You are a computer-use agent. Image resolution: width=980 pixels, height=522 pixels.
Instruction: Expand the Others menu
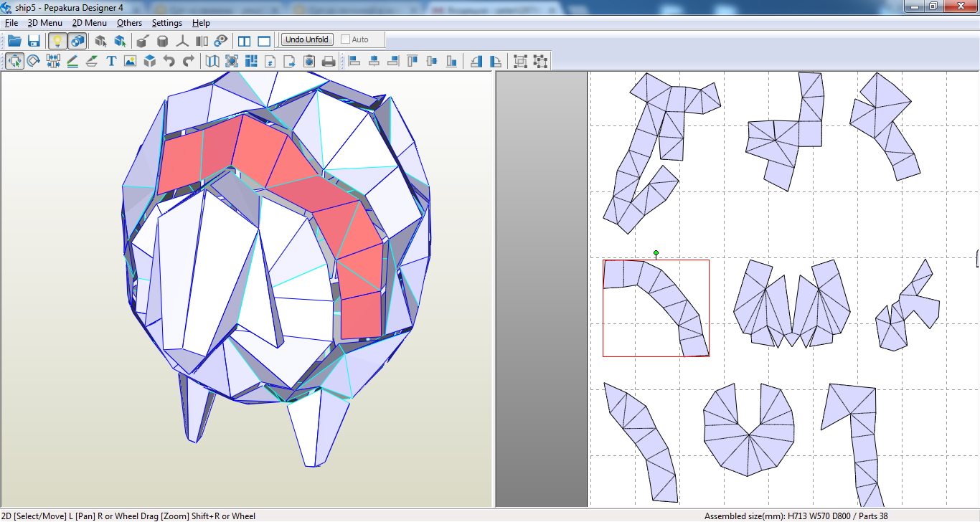click(129, 23)
